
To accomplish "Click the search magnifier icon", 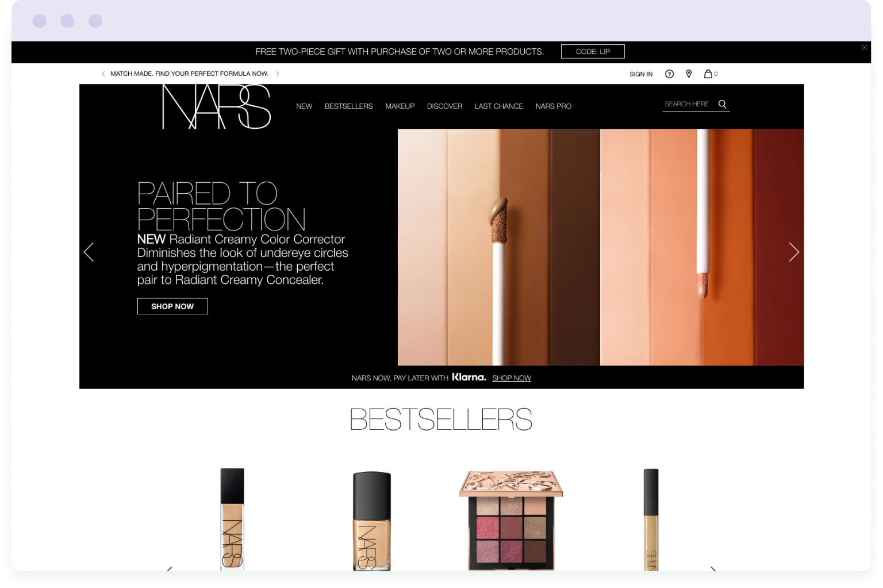I will 722,104.
